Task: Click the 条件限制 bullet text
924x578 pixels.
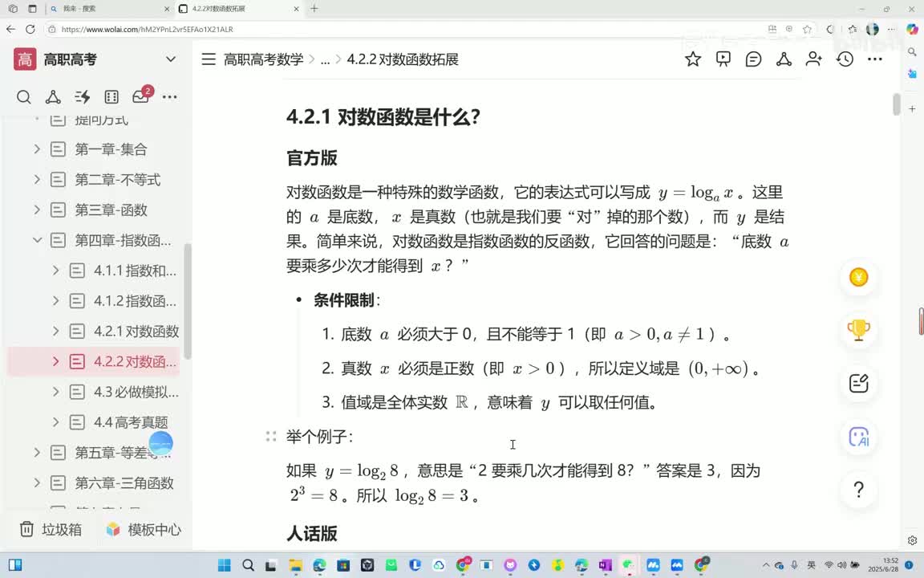Action: (x=343, y=300)
